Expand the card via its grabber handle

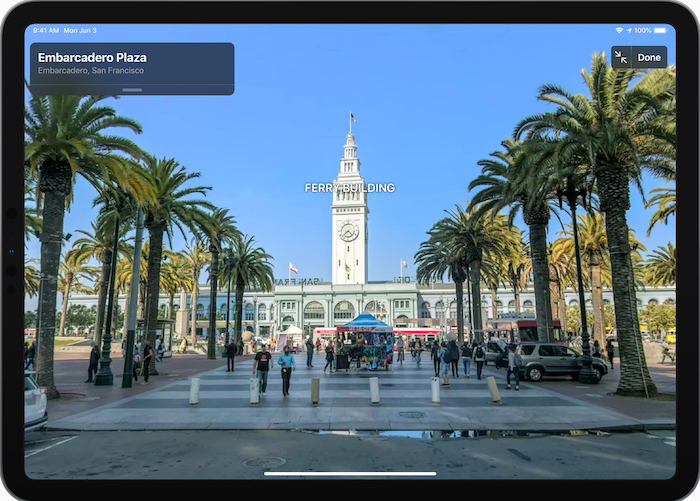pos(132,90)
